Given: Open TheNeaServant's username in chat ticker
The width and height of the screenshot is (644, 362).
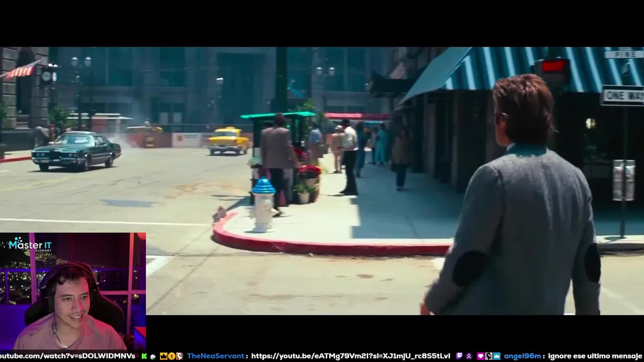Looking at the screenshot, I should point(215,356).
